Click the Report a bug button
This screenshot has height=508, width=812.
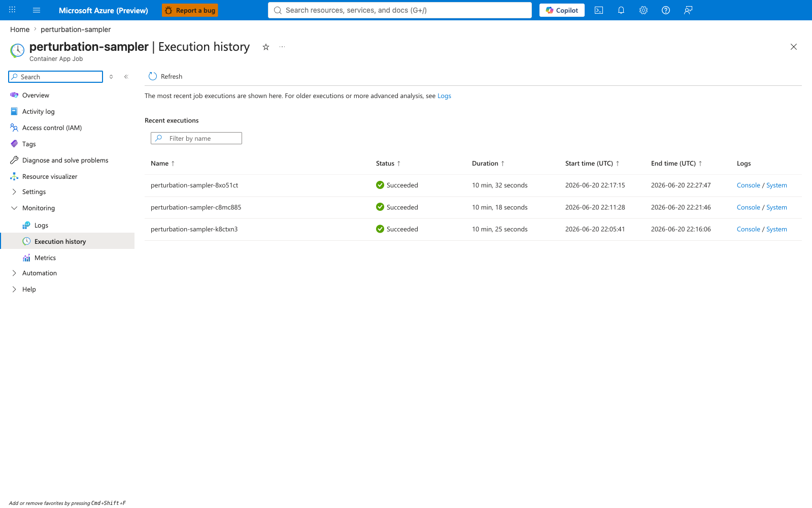pos(190,10)
